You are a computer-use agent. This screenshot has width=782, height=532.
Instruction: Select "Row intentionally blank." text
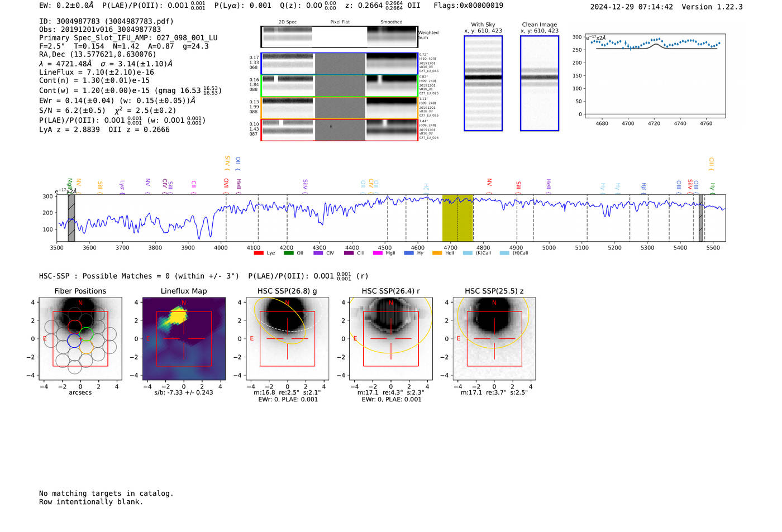click(x=91, y=502)
